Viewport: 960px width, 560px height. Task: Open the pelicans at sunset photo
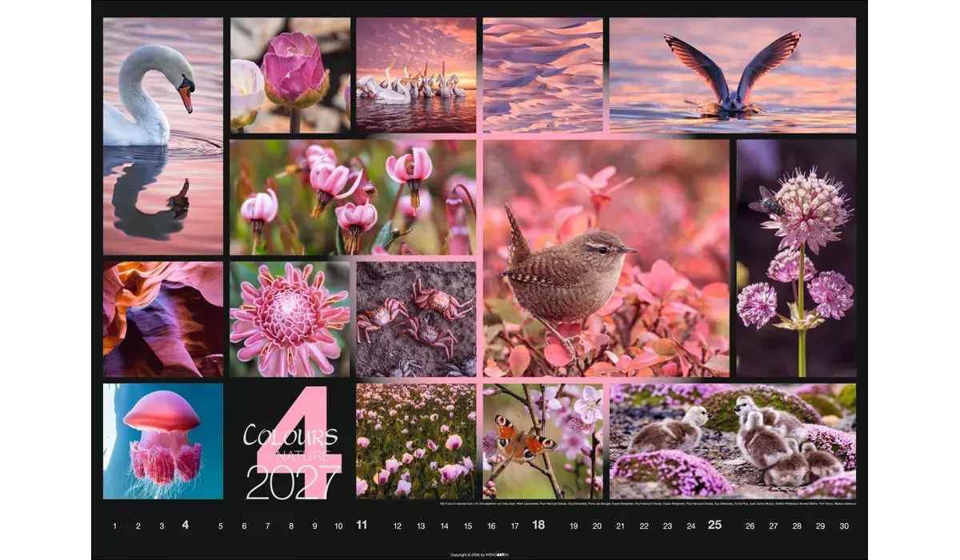(x=416, y=75)
